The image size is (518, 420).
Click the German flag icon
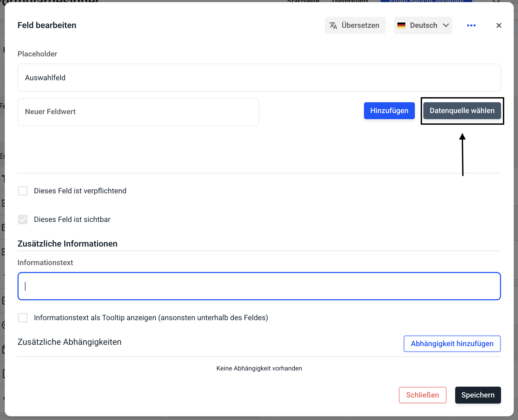(401, 25)
